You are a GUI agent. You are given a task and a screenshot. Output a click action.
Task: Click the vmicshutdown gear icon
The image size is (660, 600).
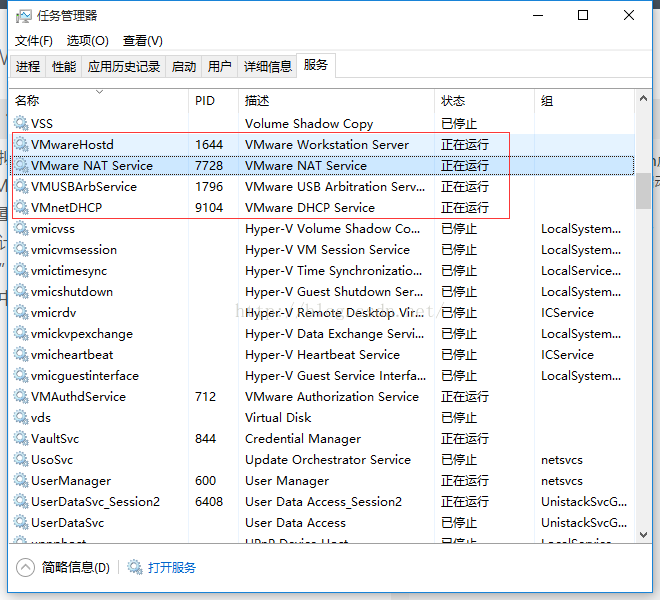pyautogui.click(x=21, y=291)
